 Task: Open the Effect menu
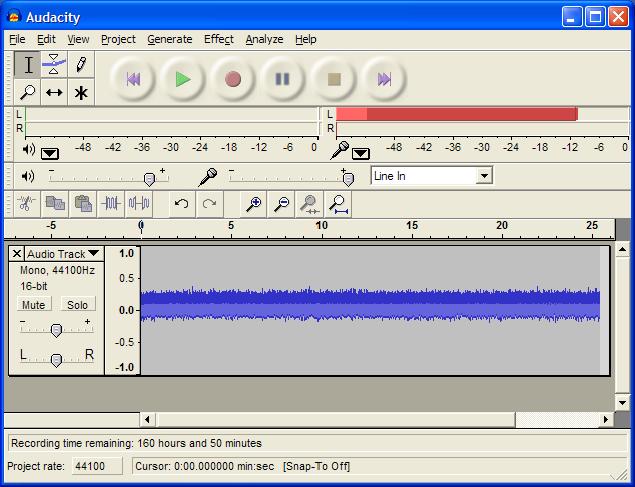[x=219, y=39]
